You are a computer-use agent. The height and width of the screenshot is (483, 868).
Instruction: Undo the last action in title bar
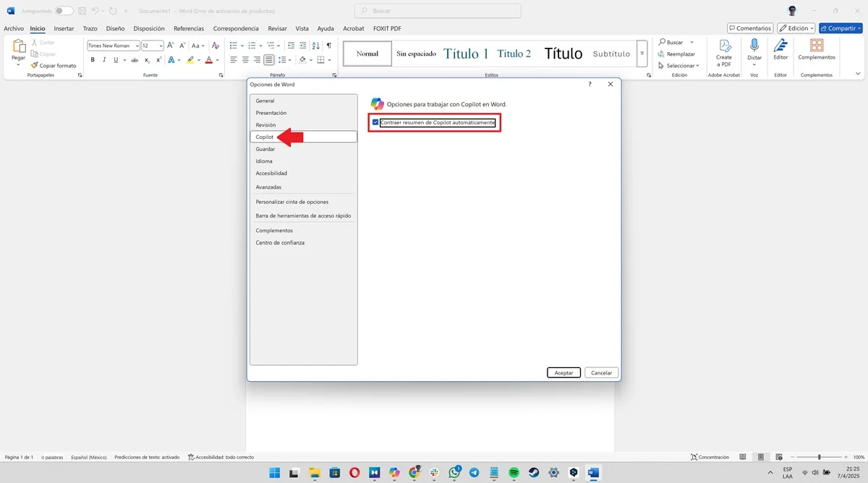(x=95, y=11)
